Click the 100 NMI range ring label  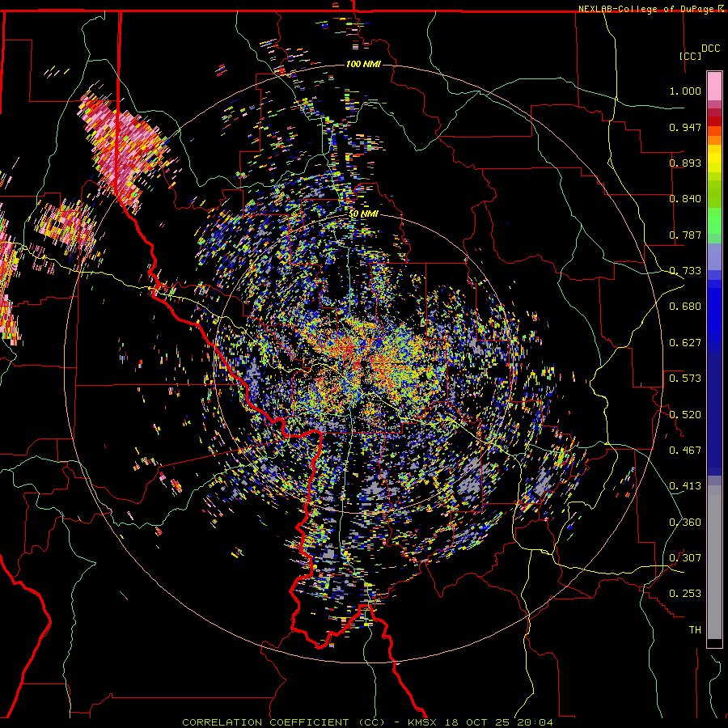[363, 64]
